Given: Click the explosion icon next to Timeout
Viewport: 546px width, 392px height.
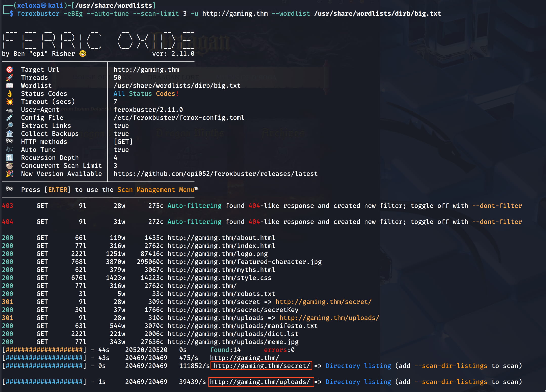Looking at the screenshot, I should (x=10, y=102).
